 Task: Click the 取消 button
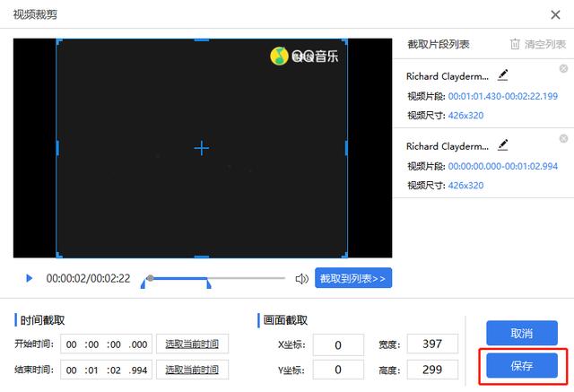pyautogui.click(x=522, y=333)
